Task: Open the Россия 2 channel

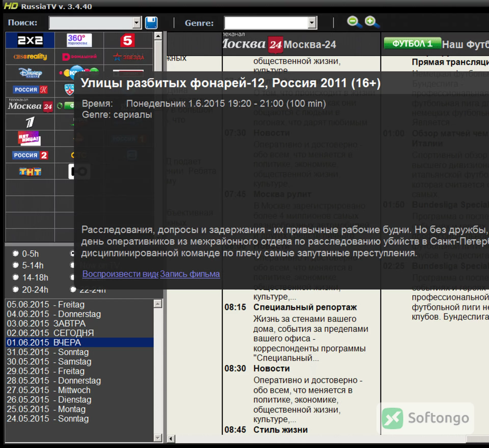Action: [x=30, y=155]
